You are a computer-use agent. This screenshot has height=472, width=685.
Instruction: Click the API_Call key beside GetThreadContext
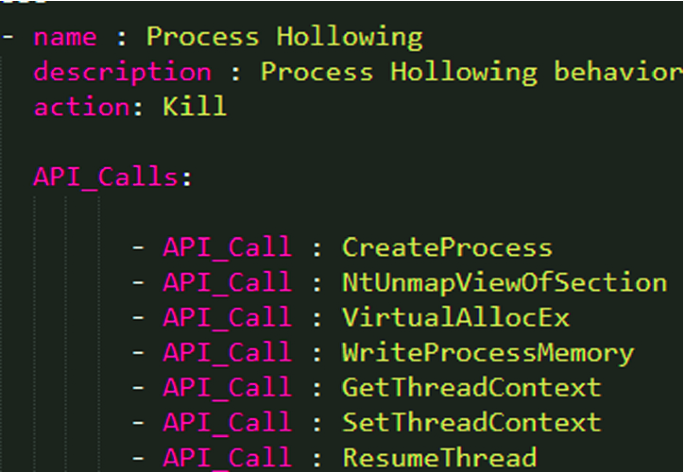tap(227, 388)
